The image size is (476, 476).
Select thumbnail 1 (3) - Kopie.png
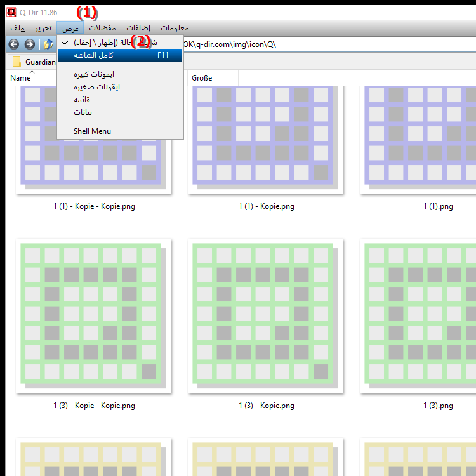[x=265, y=316]
